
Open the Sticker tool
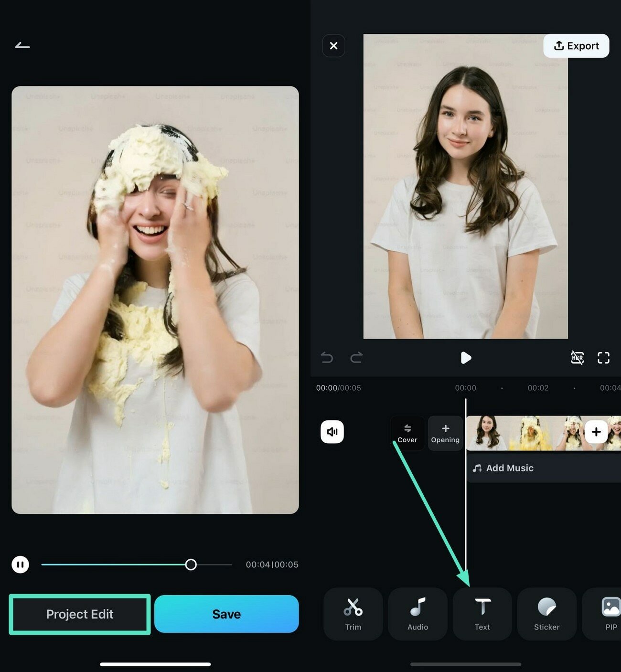coord(546,614)
